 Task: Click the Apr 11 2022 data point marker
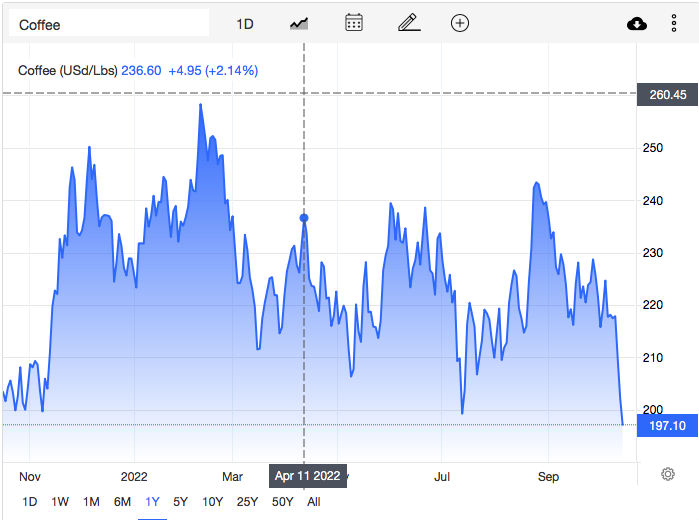click(x=304, y=218)
